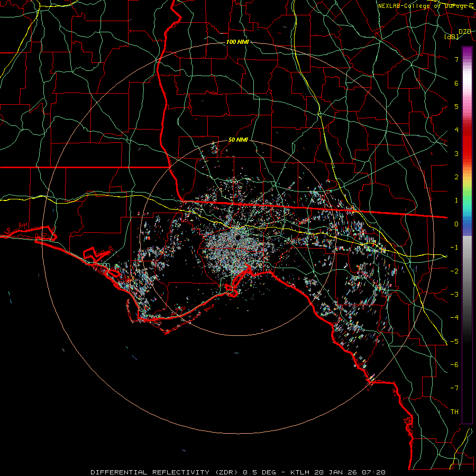Click the "-5" label on the dB scale

click(454, 342)
